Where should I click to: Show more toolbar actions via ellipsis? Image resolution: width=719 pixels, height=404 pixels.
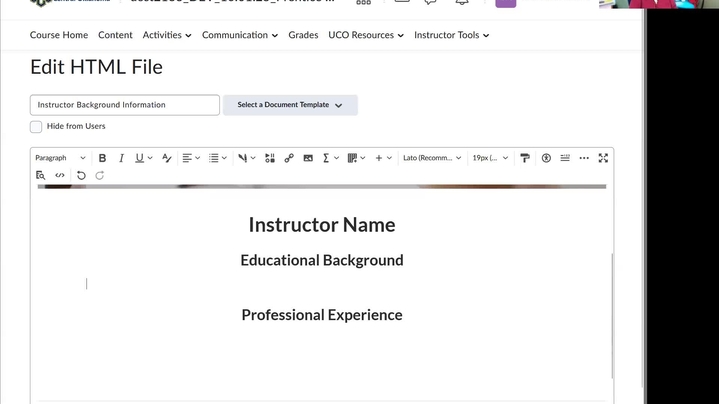point(584,158)
